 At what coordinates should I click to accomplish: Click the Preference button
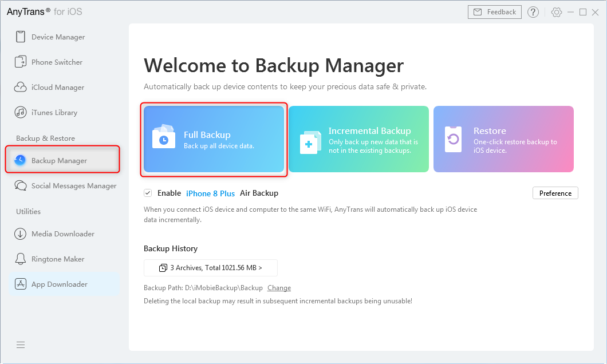click(555, 193)
